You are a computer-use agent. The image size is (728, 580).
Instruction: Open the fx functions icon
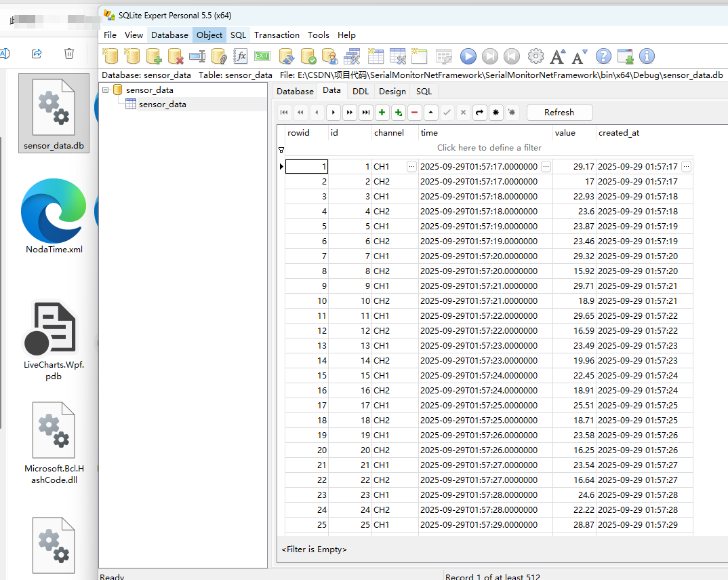click(x=241, y=56)
